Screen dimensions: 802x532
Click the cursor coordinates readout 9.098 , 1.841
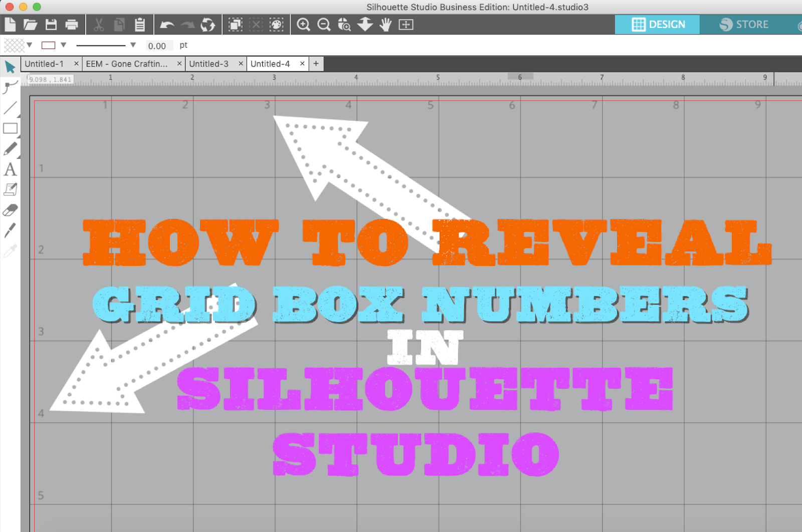[50, 79]
